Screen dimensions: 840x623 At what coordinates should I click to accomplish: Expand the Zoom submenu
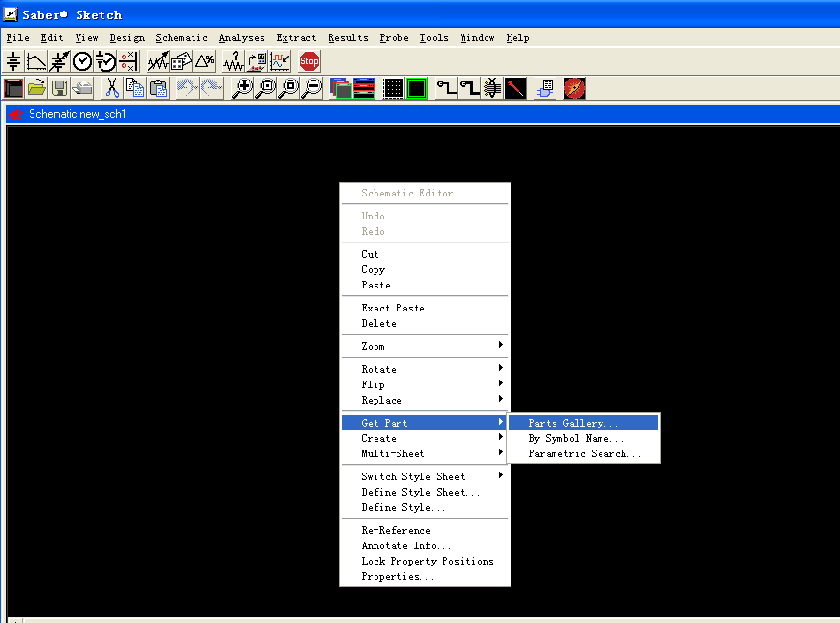pos(425,346)
